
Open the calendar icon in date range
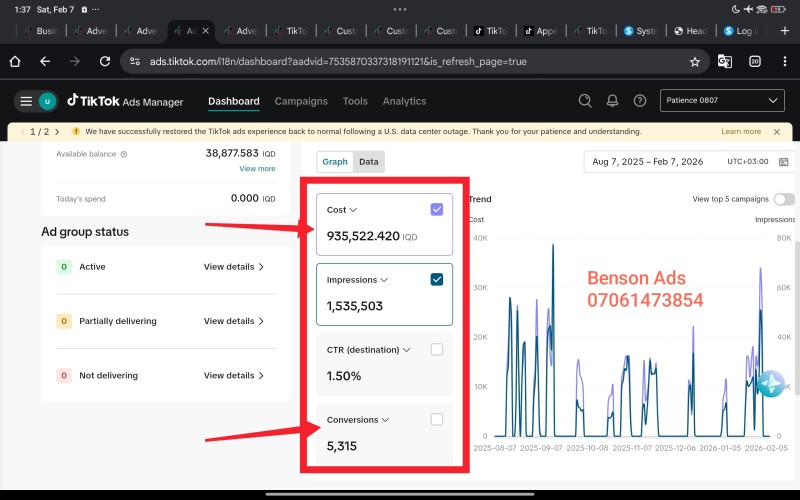coord(784,162)
